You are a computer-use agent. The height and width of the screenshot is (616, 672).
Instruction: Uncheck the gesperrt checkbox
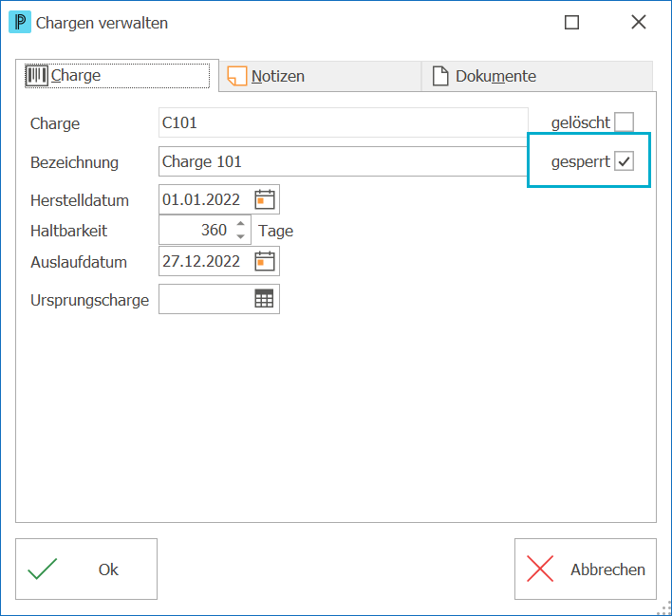tap(624, 161)
